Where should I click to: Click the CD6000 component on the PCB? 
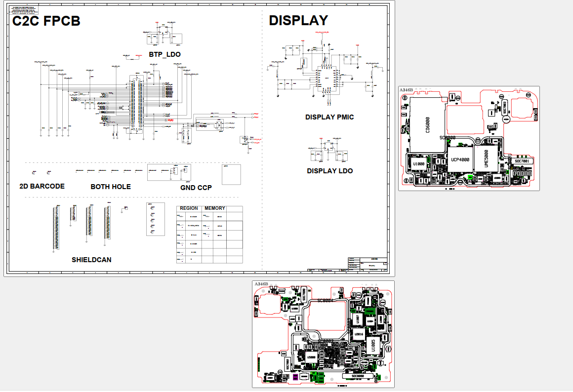point(427,126)
